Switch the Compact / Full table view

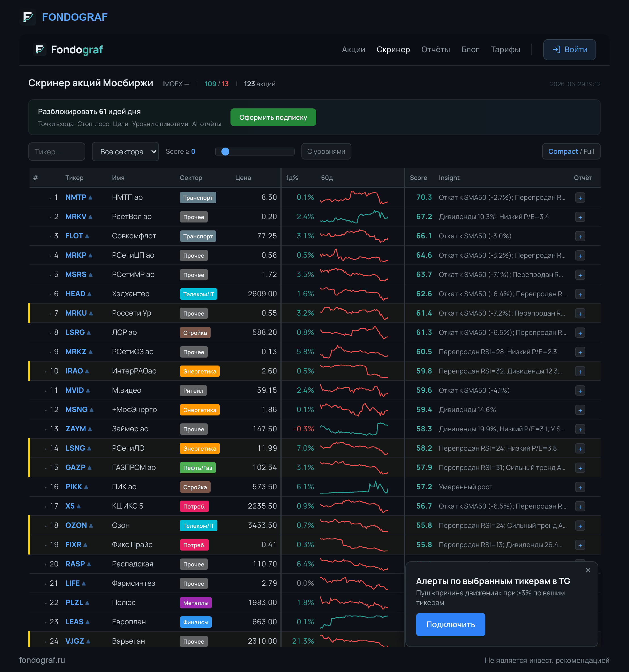pyautogui.click(x=571, y=152)
